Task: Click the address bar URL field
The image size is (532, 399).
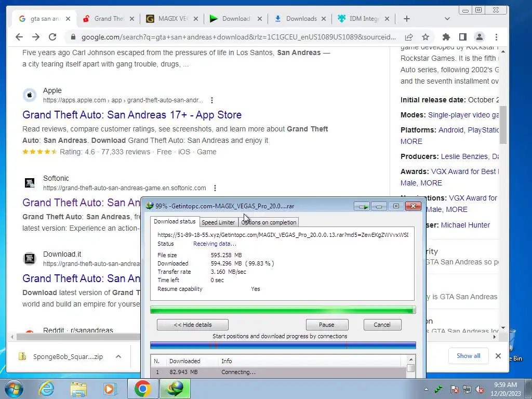Action: coord(238,37)
